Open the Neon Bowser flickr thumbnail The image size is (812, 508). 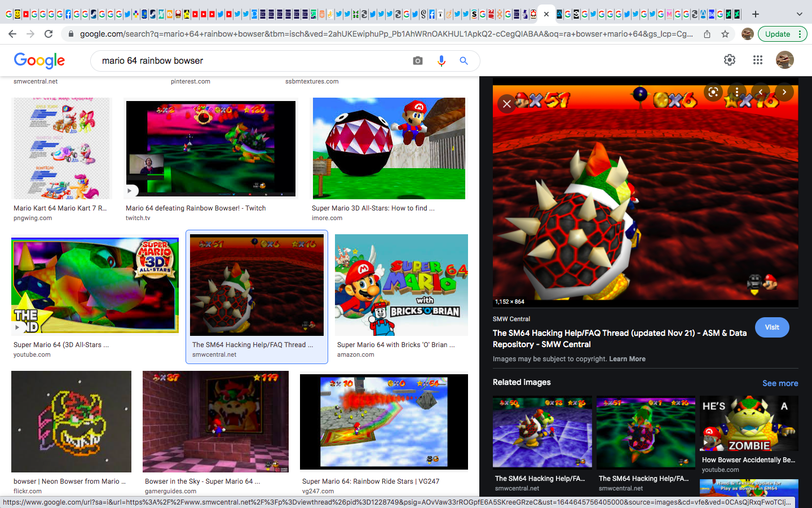tap(72, 422)
